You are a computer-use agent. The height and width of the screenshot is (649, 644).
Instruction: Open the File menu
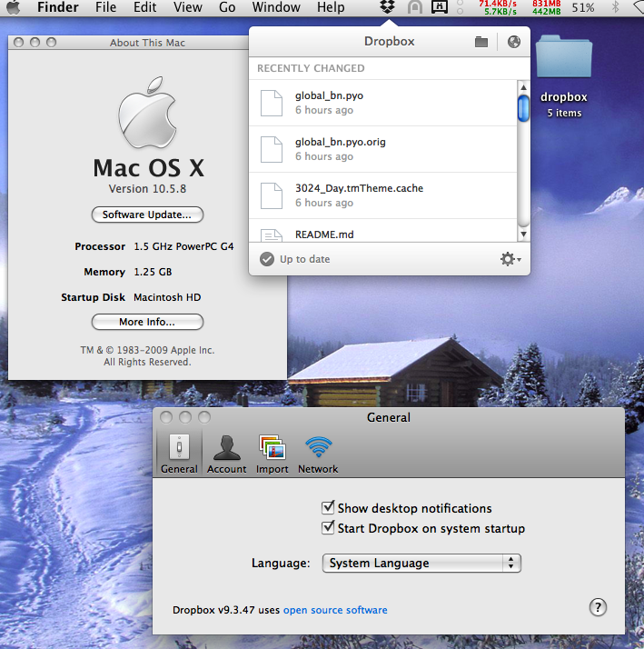[106, 7]
